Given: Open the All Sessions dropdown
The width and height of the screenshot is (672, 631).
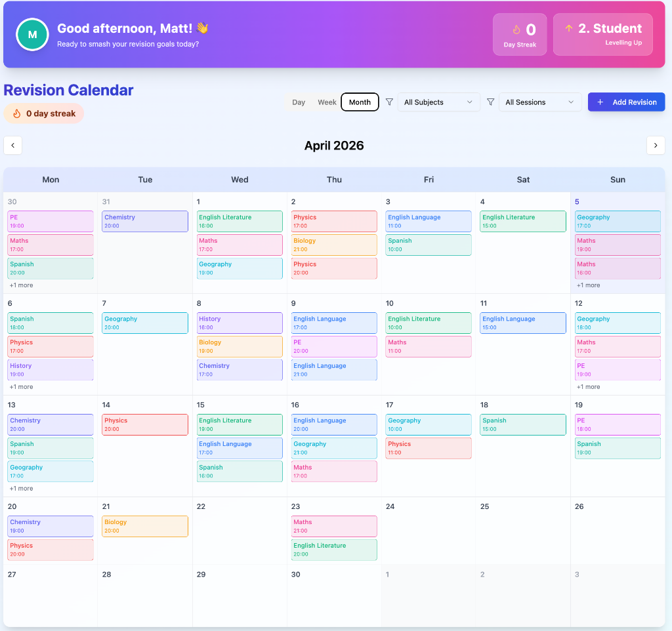Looking at the screenshot, I should click(x=539, y=102).
